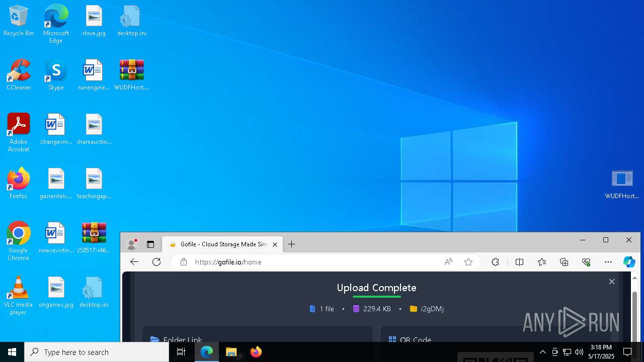
Task: Open the Edge Settings and more menu
Action: (x=608, y=262)
